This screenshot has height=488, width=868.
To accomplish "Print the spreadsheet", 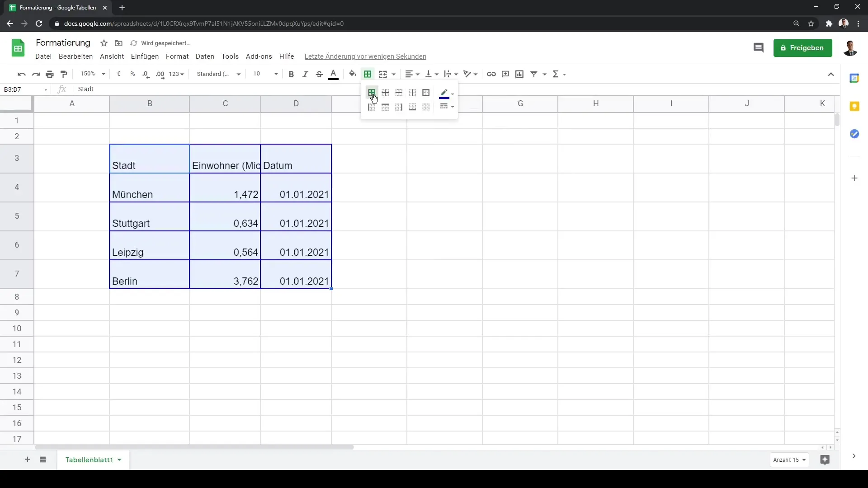I will click(50, 74).
